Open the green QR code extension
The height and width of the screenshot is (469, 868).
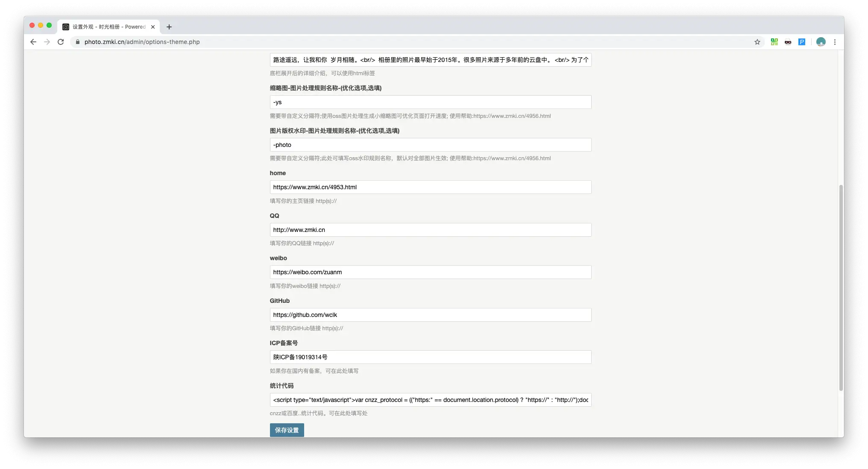774,42
